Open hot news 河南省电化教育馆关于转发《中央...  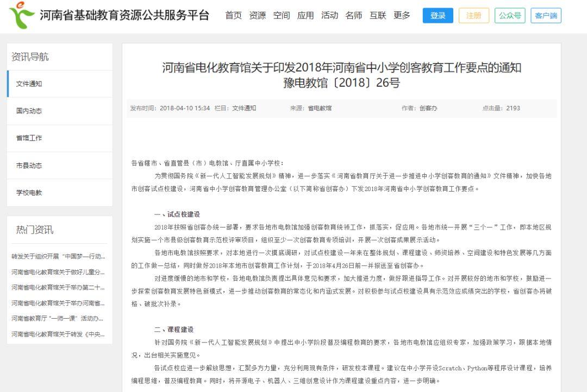click(x=58, y=334)
